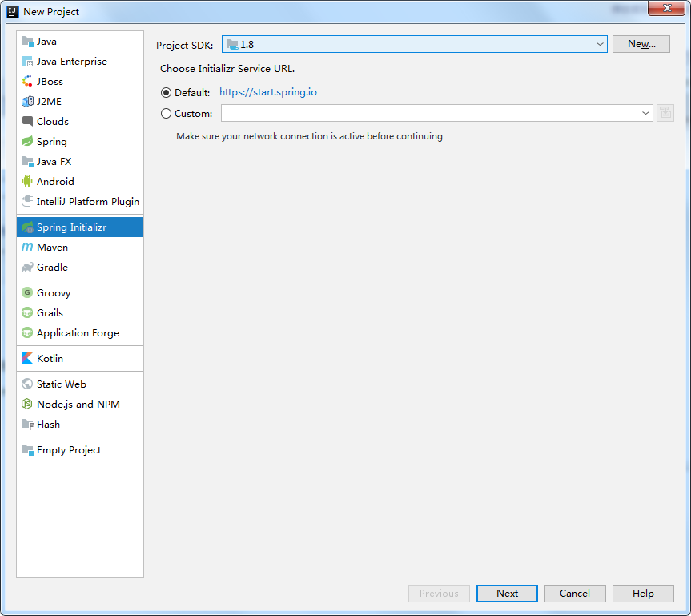Image resolution: width=691 pixels, height=616 pixels.
Task: Open the Project SDK 1.8 combo box
Action: point(415,44)
